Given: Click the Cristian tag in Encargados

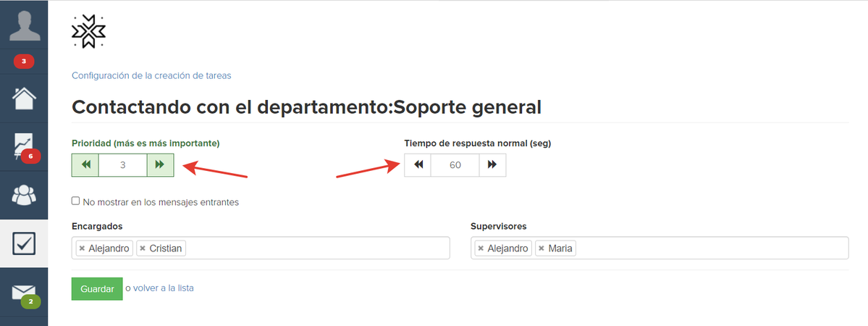Looking at the screenshot, I should point(161,248).
